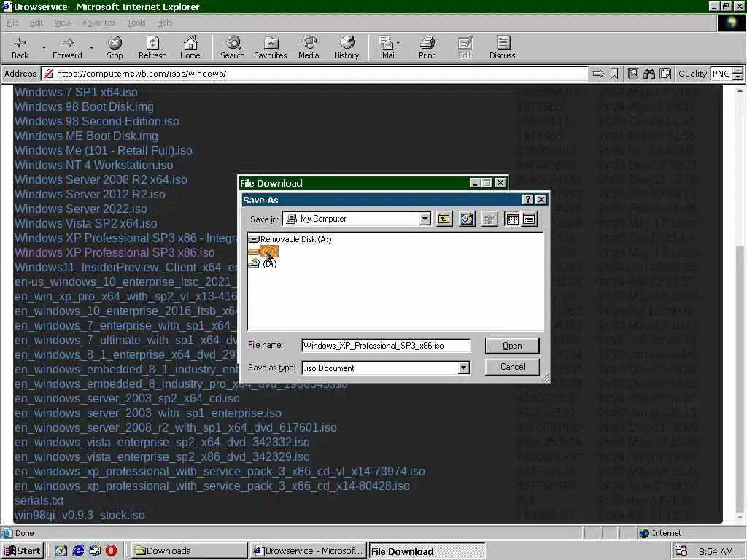Click View Desktop icon in Save As
The image size is (747, 560).
(x=466, y=219)
